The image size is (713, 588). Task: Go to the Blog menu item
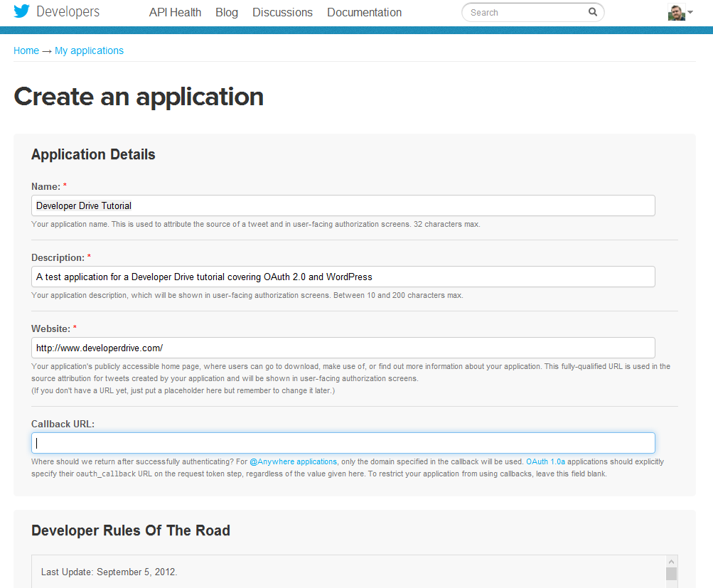pos(227,12)
